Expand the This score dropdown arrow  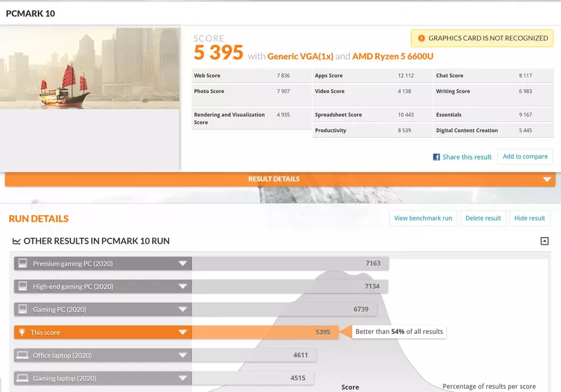pyautogui.click(x=183, y=333)
